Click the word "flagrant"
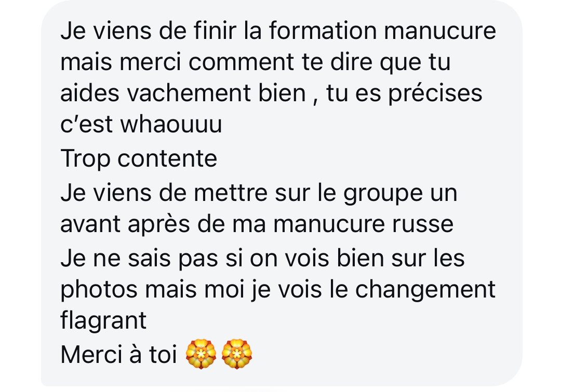574x392 pixels. click(x=103, y=321)
